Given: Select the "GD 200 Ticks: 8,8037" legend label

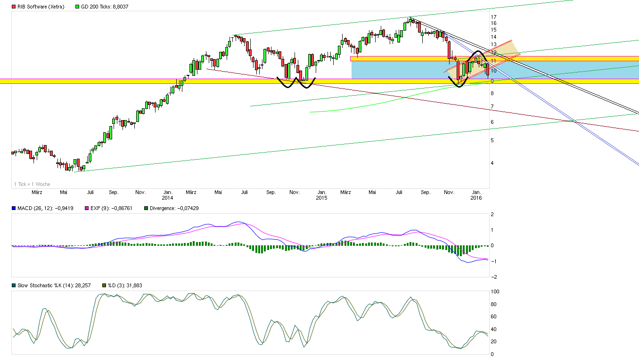Looking at the screenshot, I should [105, 7].
